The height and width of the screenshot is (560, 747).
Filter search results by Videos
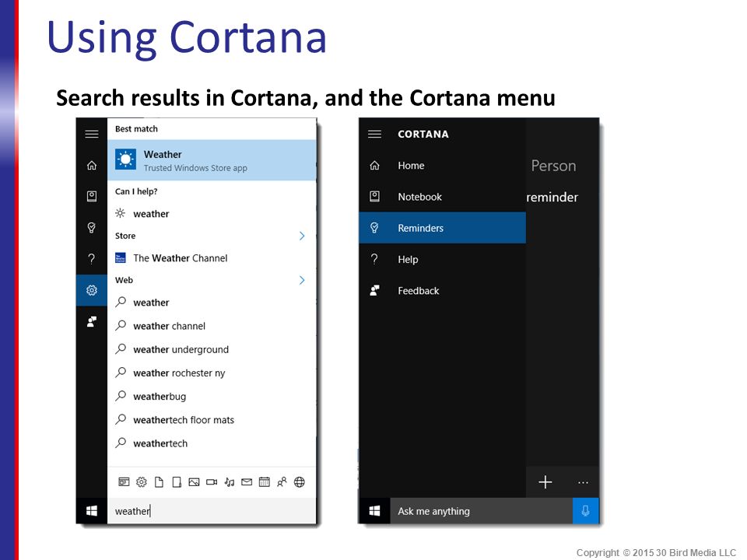click(212, 482)
